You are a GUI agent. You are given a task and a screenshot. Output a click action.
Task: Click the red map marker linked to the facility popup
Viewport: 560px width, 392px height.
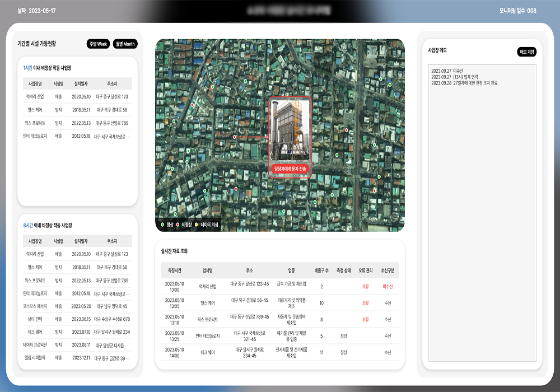235,137
